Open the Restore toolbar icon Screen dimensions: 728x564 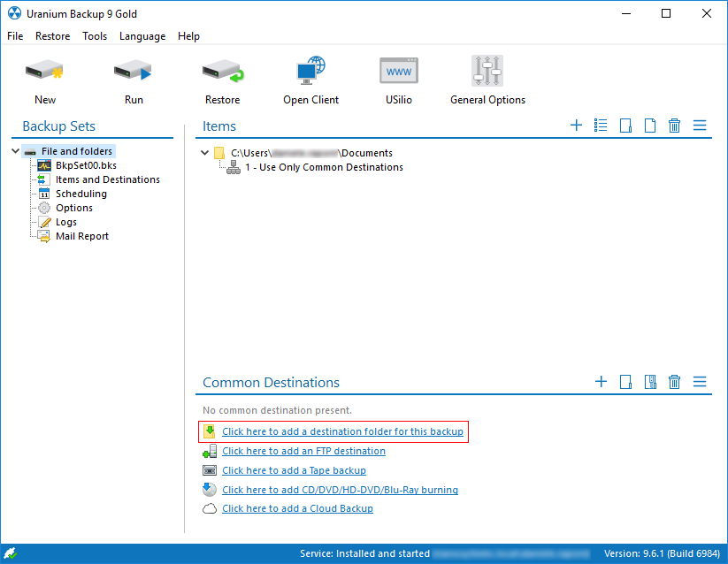[x=222, y=72]
